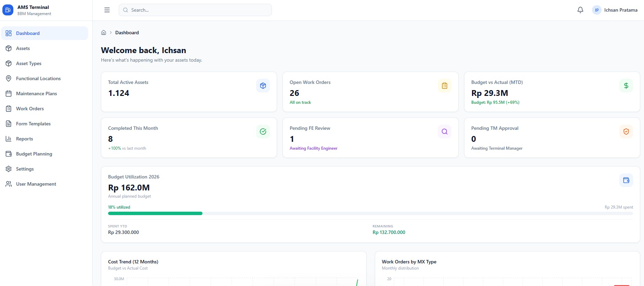Click the clipboard icon on Open Work Orders
The image size is (644, 286).
point(444,86)
